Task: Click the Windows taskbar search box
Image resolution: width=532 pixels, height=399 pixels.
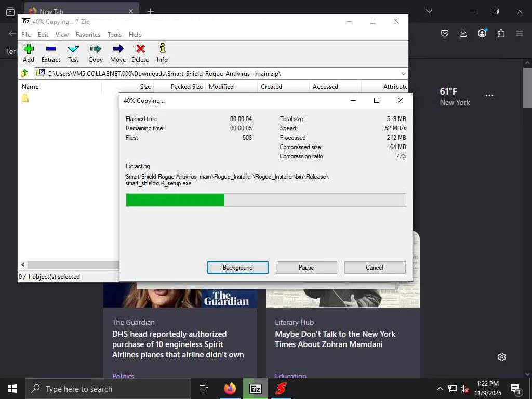Action: (x=108, y=389)
